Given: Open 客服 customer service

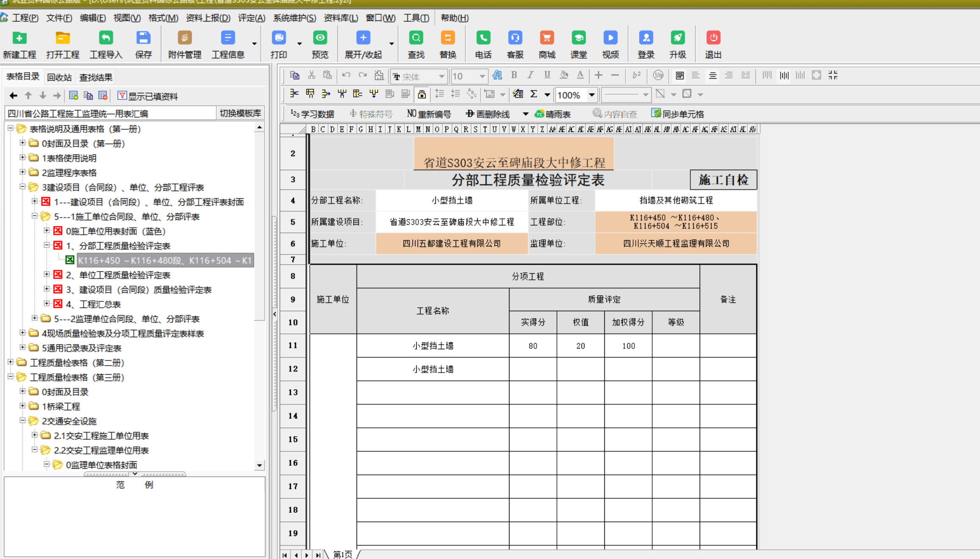Looking at the screenshot, I should [515, 44].
